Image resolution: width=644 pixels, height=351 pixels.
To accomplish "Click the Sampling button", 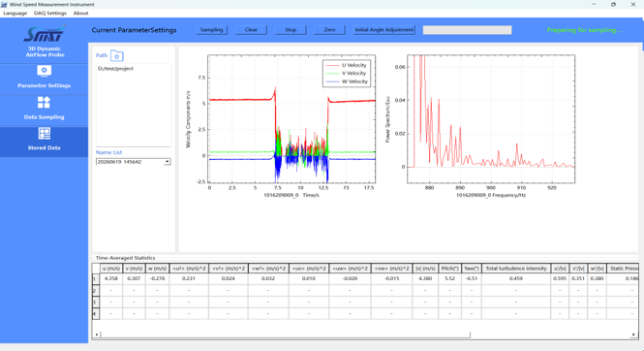I will (211, 30).
